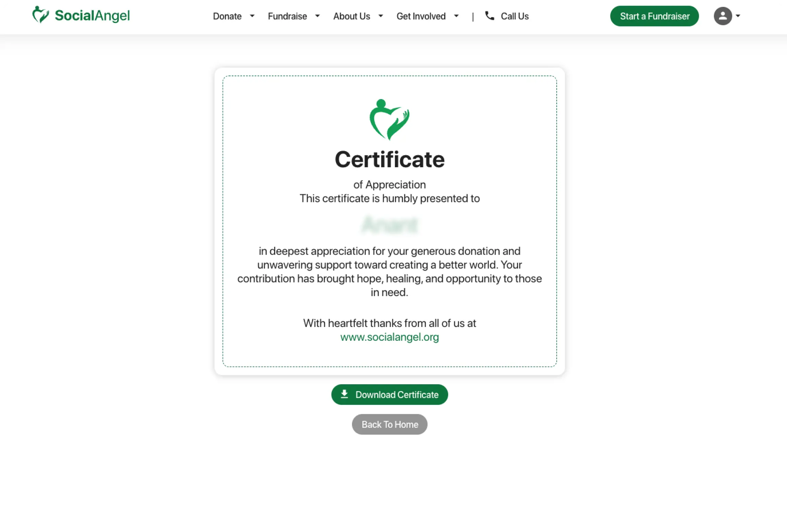This screenshot has width=787, height=532.
Task: Open the Donate menu item
Action: coord(227,16)
